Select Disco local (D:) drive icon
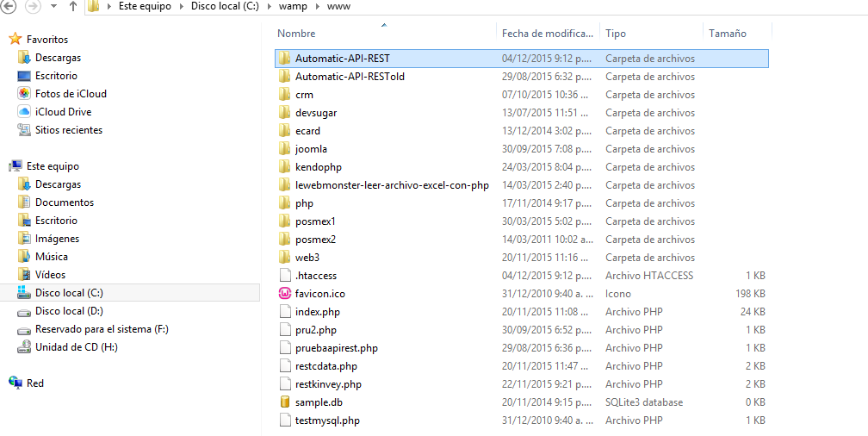The height and width of the screenshot is (436, 868). click(24, 311)
